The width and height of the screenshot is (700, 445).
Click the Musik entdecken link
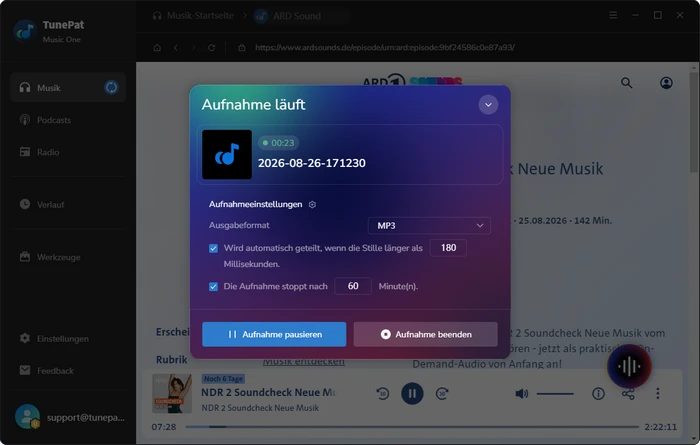(x=304, y=361)
